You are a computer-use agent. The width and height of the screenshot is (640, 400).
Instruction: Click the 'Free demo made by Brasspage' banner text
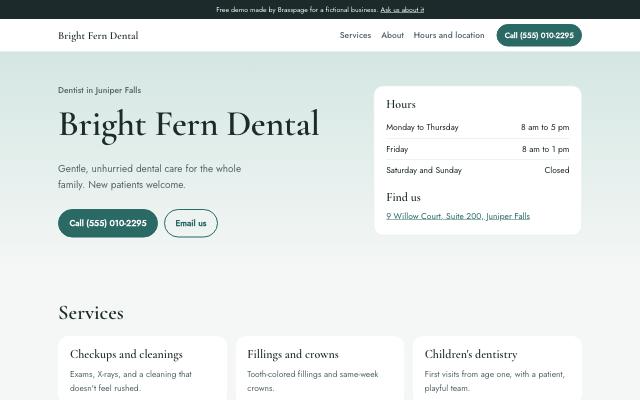click(x=297, y=9)
